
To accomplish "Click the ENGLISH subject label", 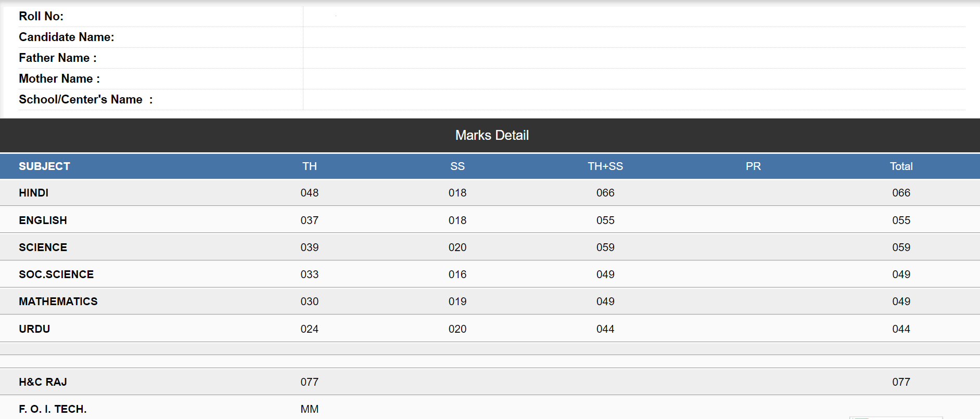I will (43, 220).
